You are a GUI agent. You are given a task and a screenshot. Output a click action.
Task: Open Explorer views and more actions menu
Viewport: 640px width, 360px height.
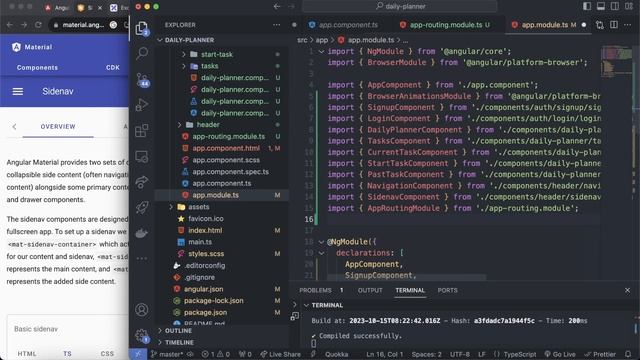click(x=277, y=25)
